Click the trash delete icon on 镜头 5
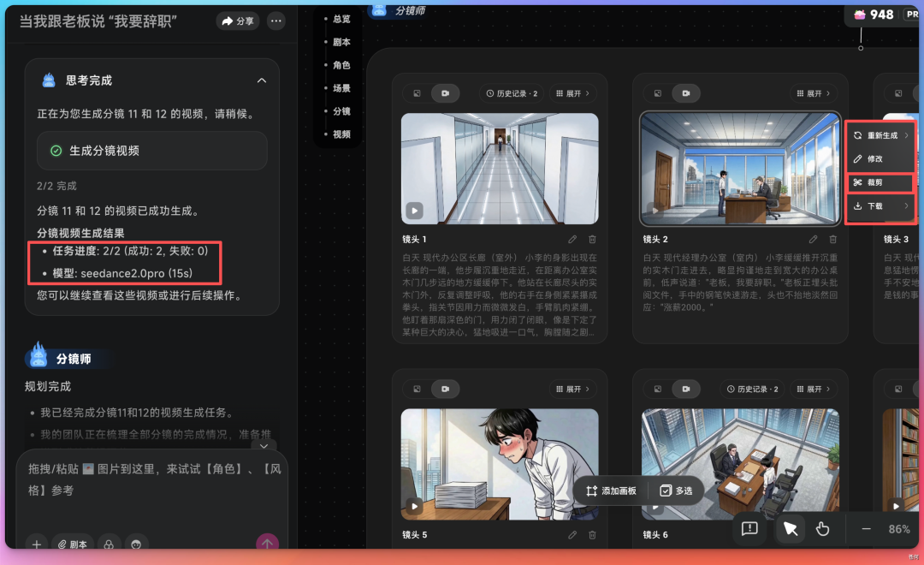Image resolution: width=924 pixels, height=565 pixels. click(x=592, y=534)
